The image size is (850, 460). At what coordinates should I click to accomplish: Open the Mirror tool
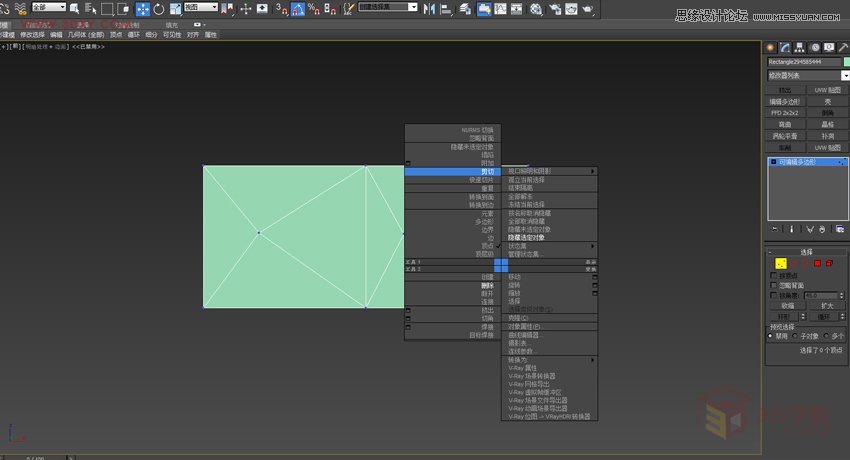point(431,9)
